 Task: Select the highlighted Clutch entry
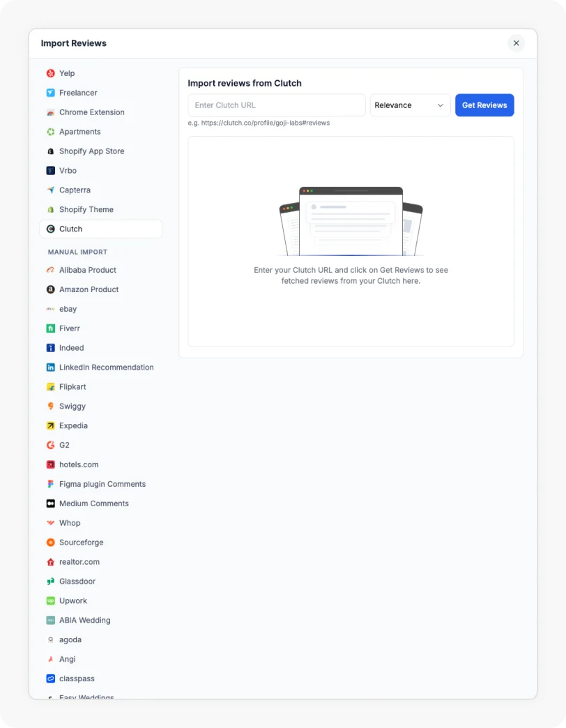tap(100, 229)
